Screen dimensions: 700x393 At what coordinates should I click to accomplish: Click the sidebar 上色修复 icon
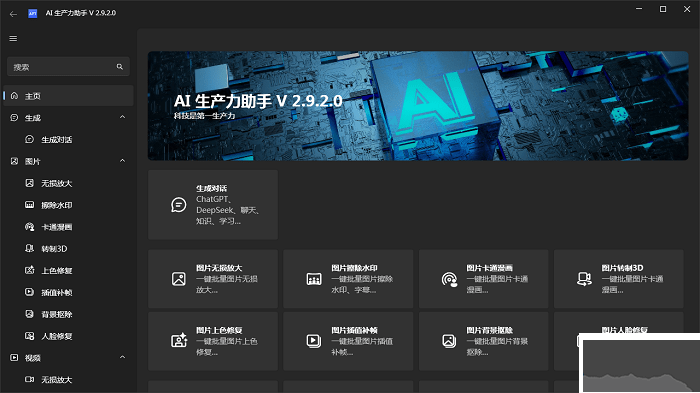pos(29,270)
